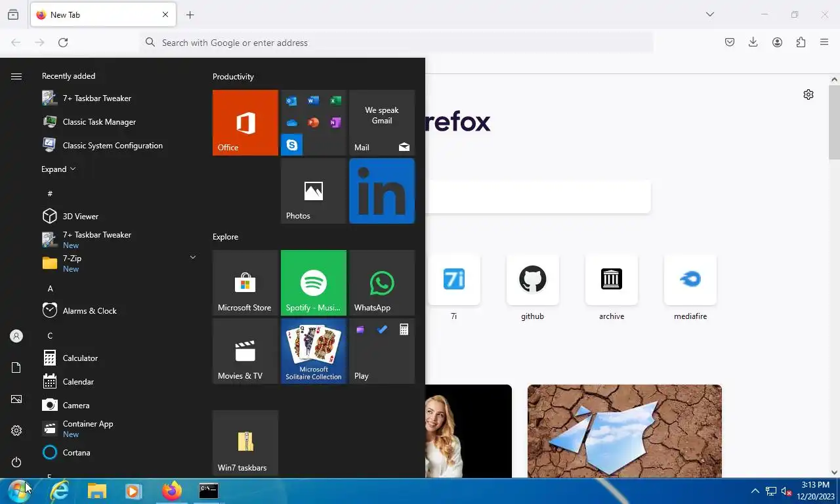
Task: Open Microsoft Solitaire Collection tile
Action: click(x=314, y=351)
